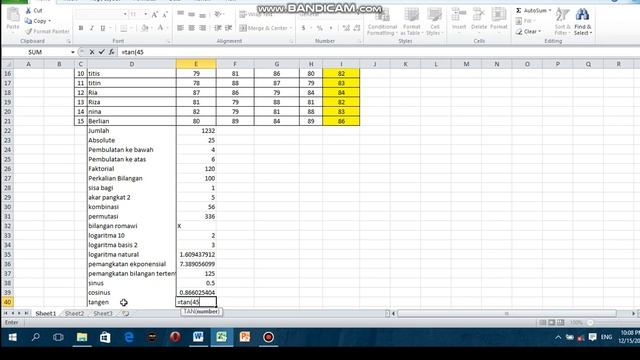
Task: Apply Percent Style number format
Action: tap(320, 28)
